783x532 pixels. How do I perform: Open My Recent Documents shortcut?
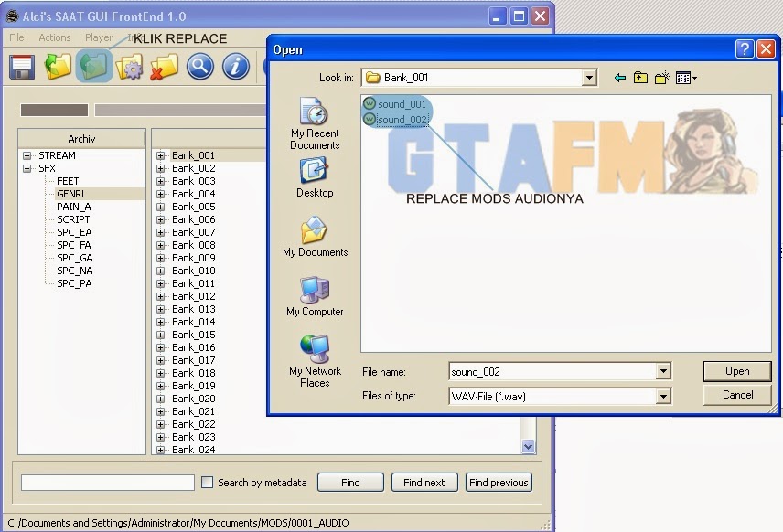[315, 123]
